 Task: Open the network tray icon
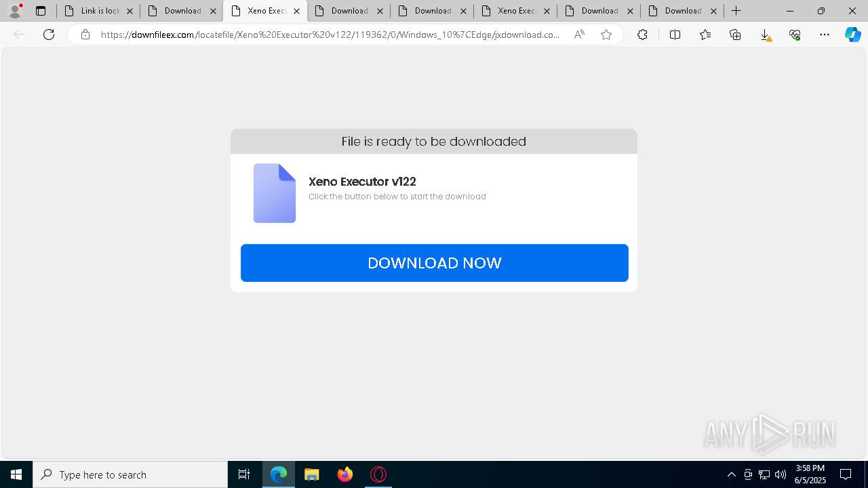(x=764, y=474)
